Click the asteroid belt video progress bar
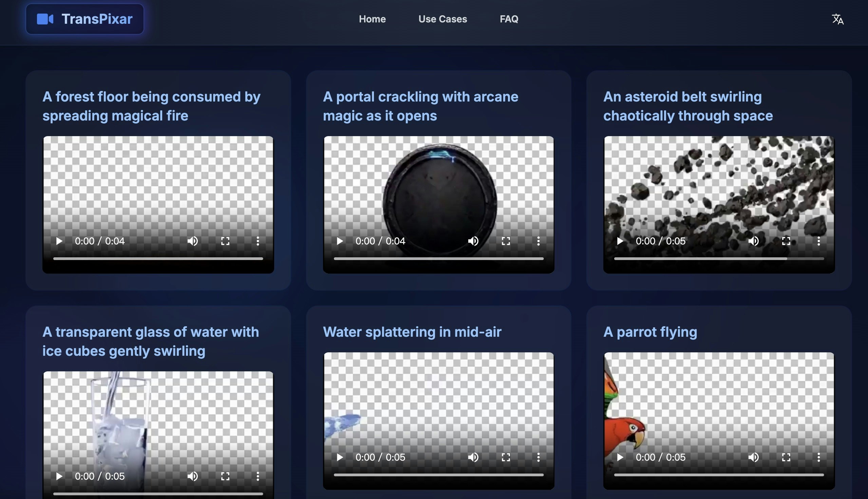The image size is (868, 499). 719,259
